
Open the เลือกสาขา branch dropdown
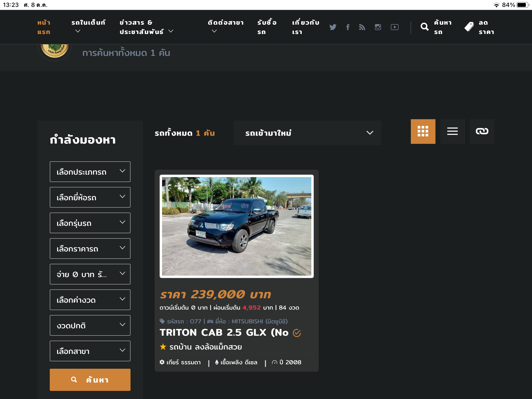point(90,351)
